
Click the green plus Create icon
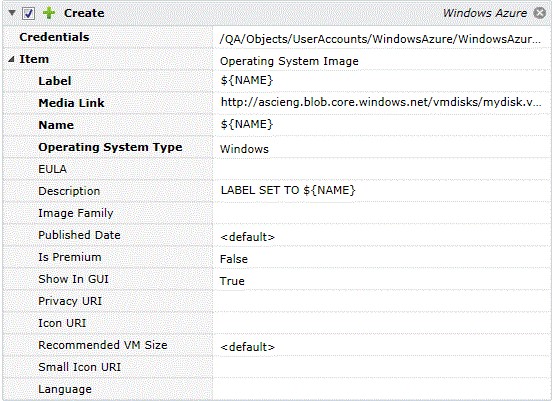coord(49,13)
